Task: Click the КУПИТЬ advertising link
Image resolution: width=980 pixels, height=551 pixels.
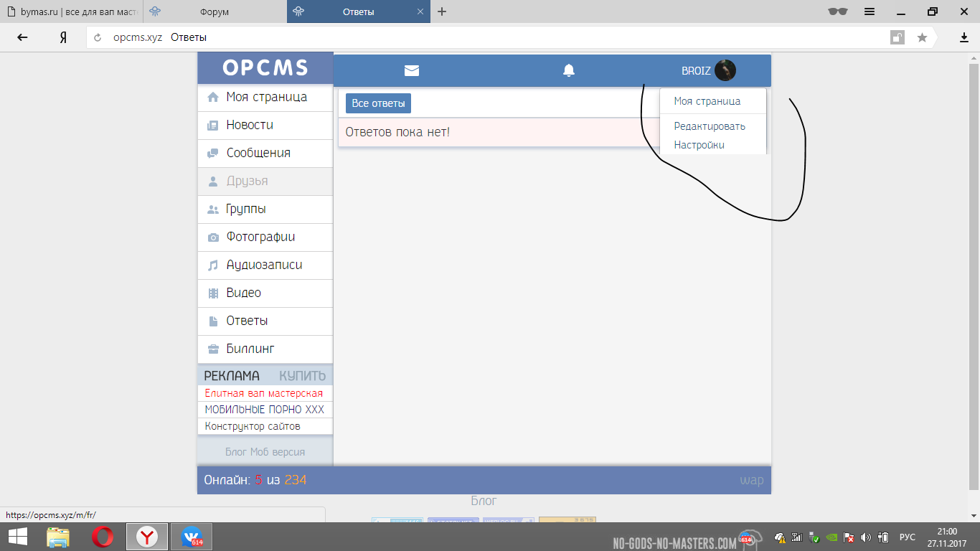Action: tap(302, 376)
